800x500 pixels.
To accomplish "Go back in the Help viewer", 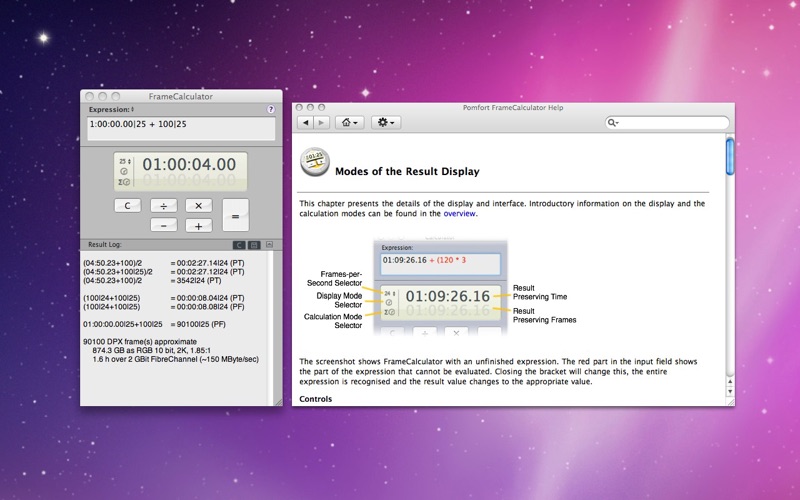I will pos(306,122).
